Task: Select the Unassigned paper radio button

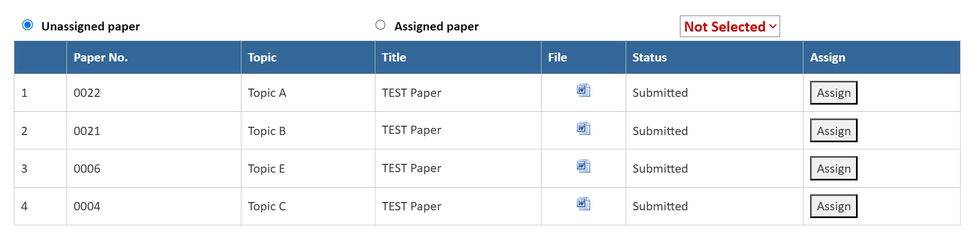Action: point(28,25)
